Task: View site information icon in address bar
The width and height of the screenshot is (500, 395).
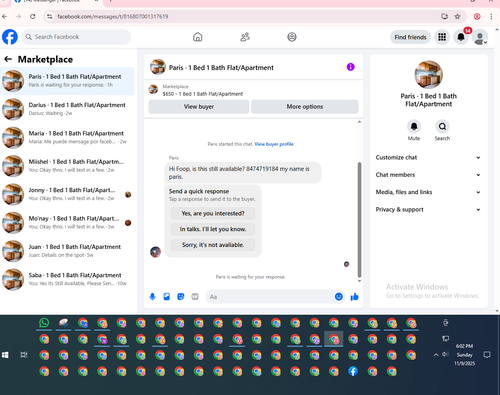Action: coord(50,16)
